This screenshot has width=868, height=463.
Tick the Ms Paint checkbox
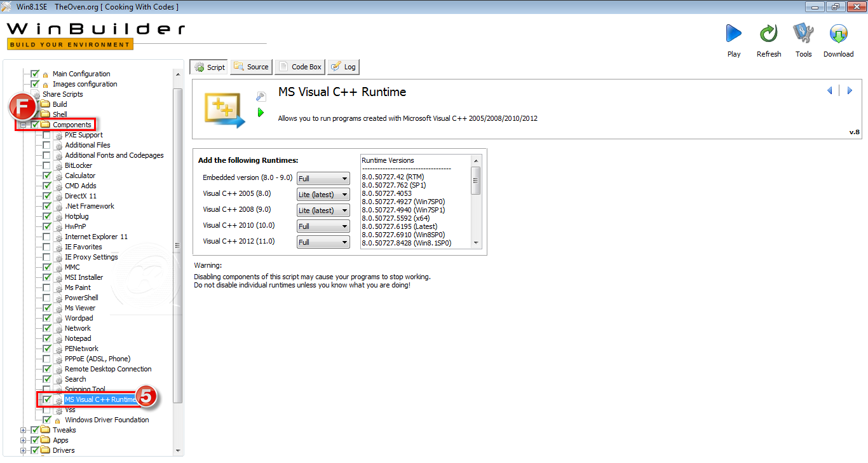(x=47, y=287)
